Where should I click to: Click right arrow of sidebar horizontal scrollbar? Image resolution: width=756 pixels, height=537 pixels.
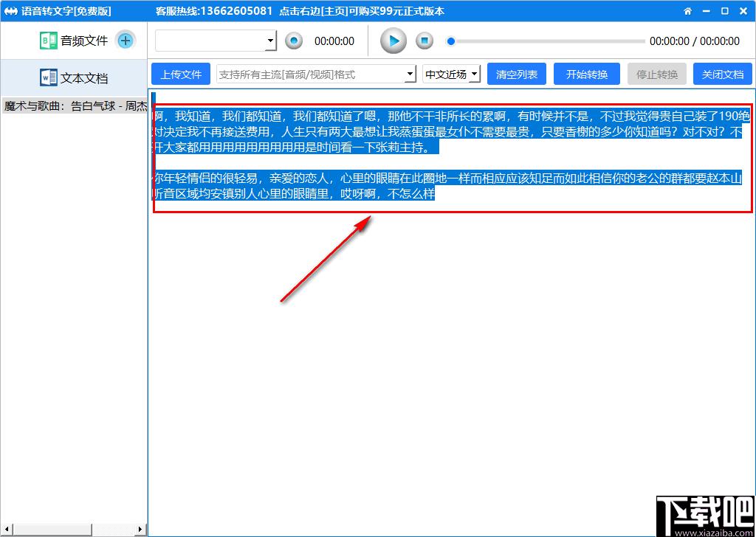click(141, 530)
